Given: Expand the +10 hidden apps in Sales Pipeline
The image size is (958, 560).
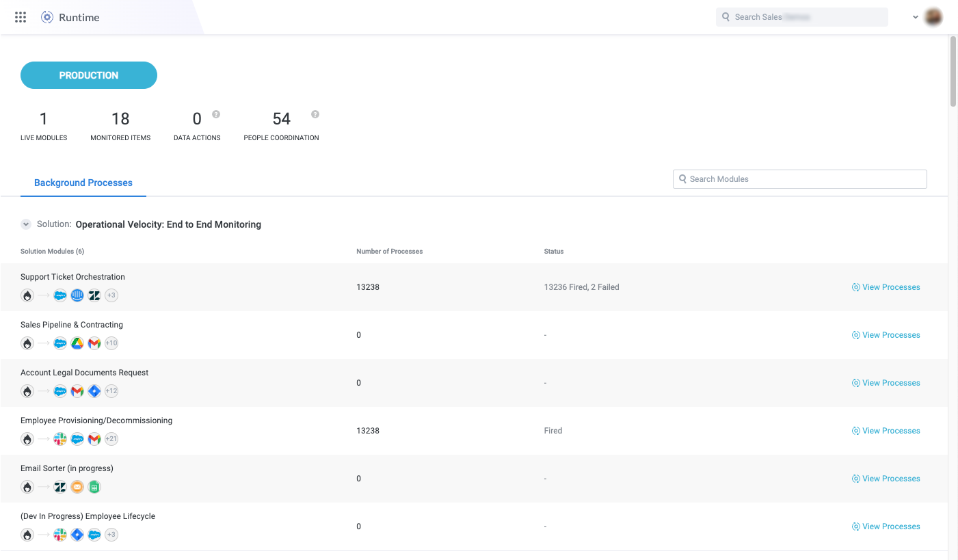Looking at the screenshot, I should pos(111,343).
